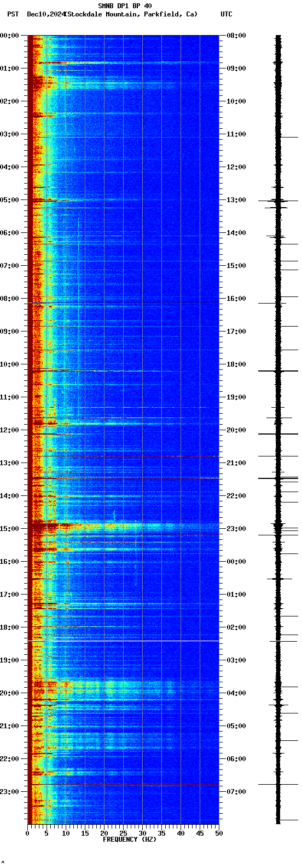Screen dimensions: 302x868
Task: Select the "(Stockdale Mountain, Parkfield, Ca)" location text
Action: point(131,14)
